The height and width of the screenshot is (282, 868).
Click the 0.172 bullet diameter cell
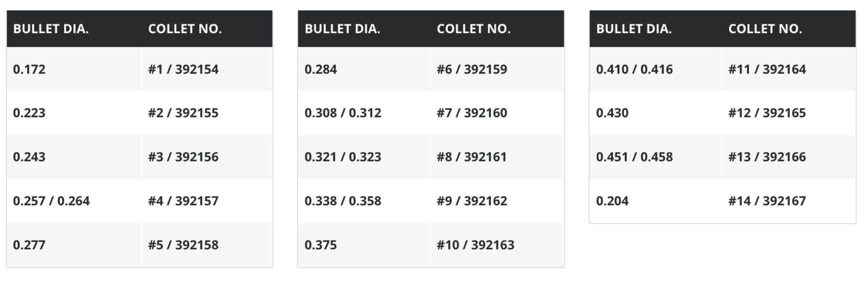click(73, 69)
